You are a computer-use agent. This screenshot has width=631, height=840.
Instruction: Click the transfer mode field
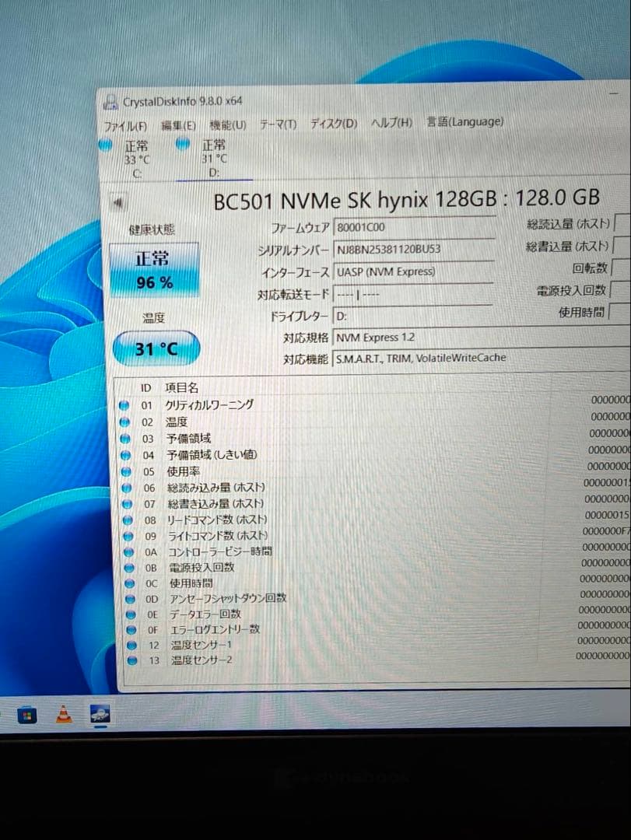(x=413, y=294)
